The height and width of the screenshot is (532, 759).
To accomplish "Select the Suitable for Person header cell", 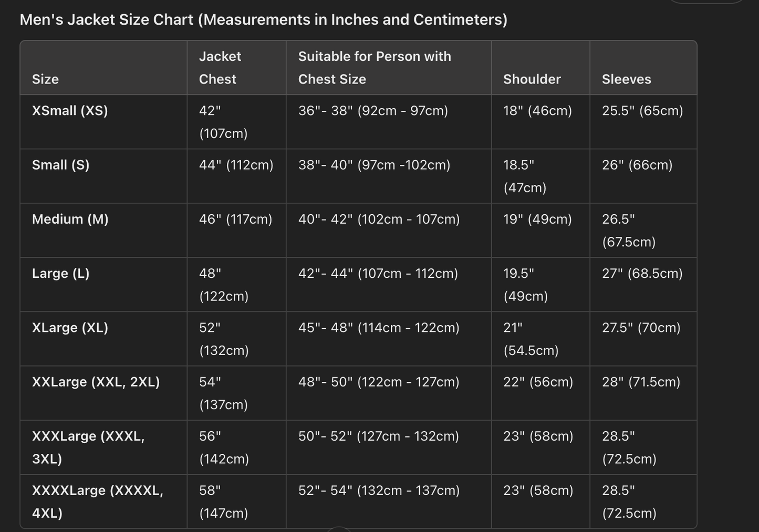I will pos(374,68).
